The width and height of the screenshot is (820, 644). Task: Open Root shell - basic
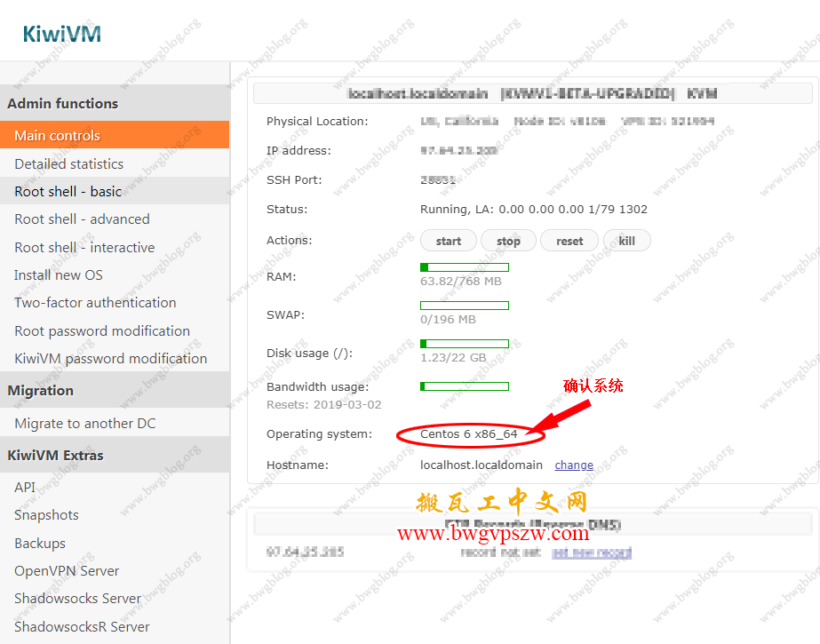[x=115, y=191]
